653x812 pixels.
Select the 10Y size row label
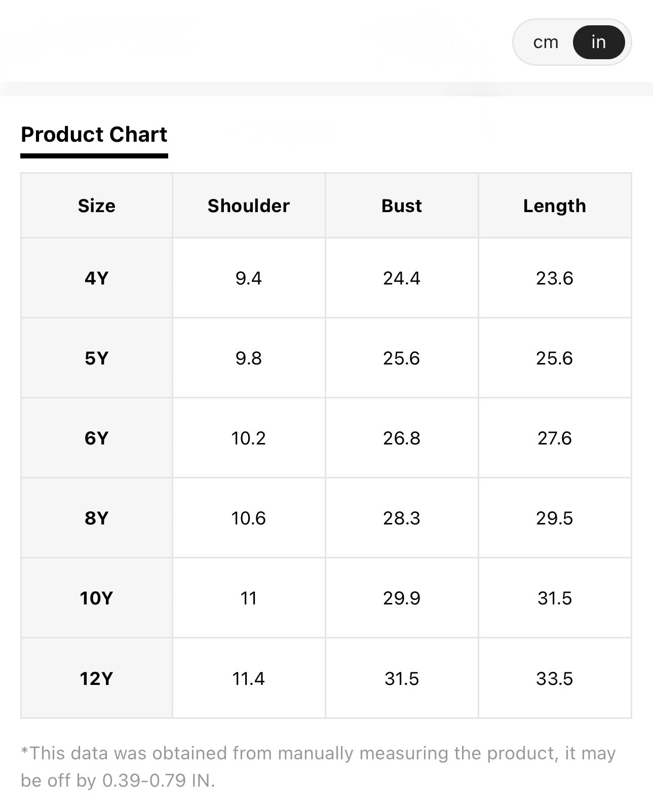(97, 598)
